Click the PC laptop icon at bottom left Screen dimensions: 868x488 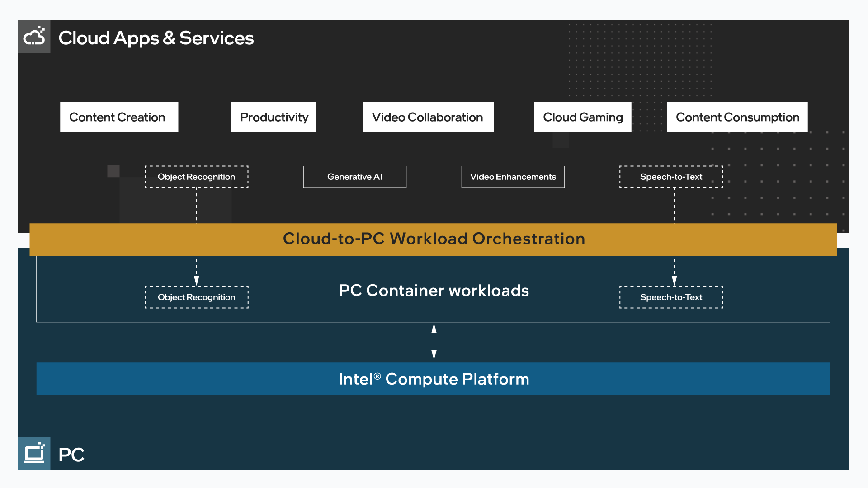tap(34, 454)
